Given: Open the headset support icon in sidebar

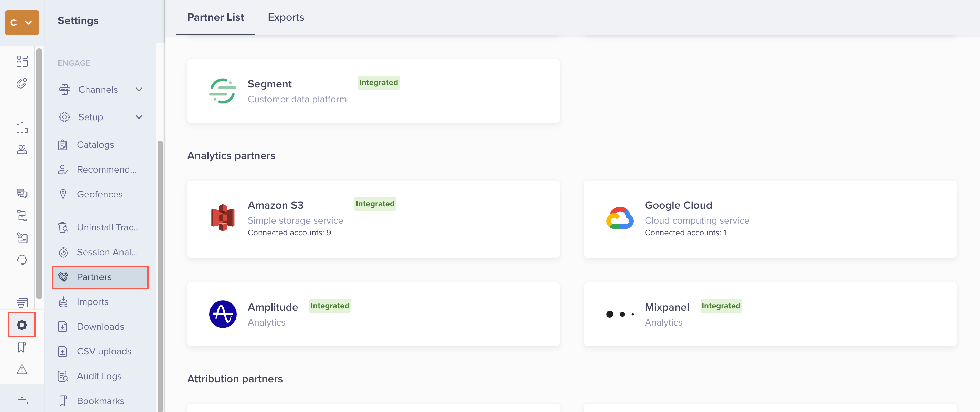Looking at the screenshot, I should [22, 259].
